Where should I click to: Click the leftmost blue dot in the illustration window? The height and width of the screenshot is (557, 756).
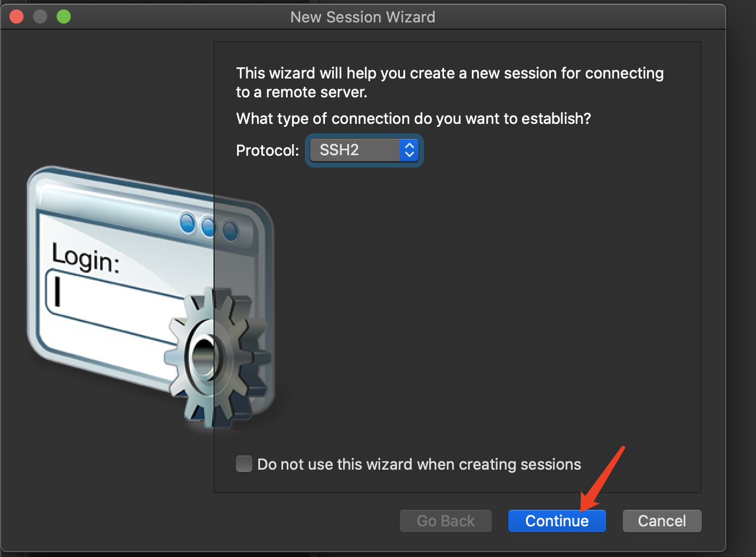(x=188, y=224)
